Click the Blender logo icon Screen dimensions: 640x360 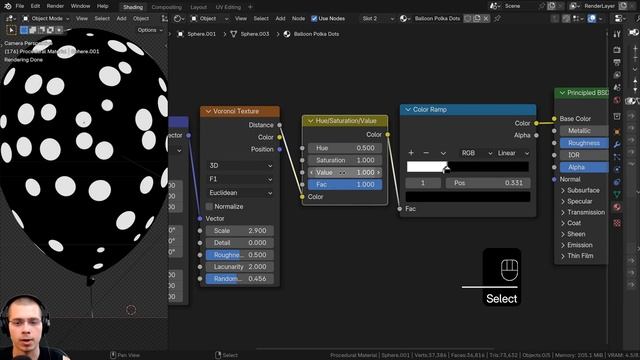pos(7,6)
